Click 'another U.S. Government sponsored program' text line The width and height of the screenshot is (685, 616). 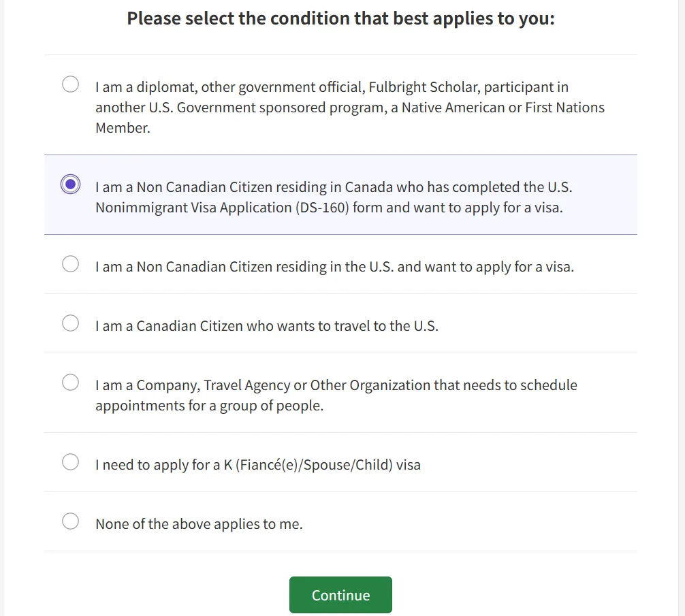349,108
